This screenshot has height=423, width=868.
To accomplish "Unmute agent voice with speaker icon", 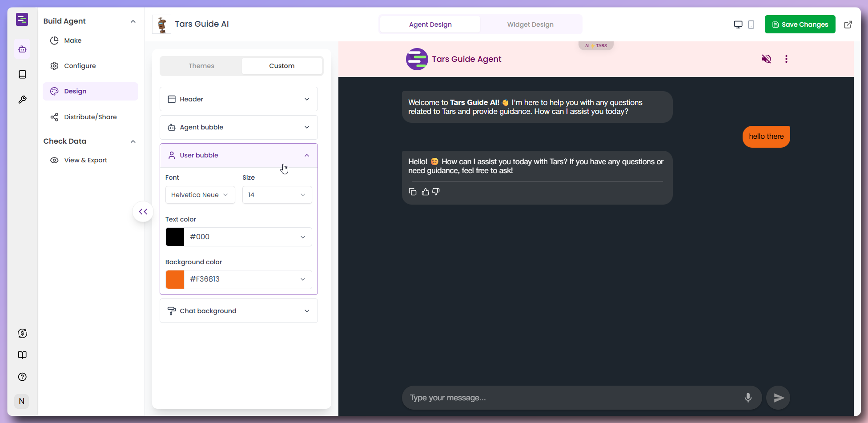I will pos(766,59).
